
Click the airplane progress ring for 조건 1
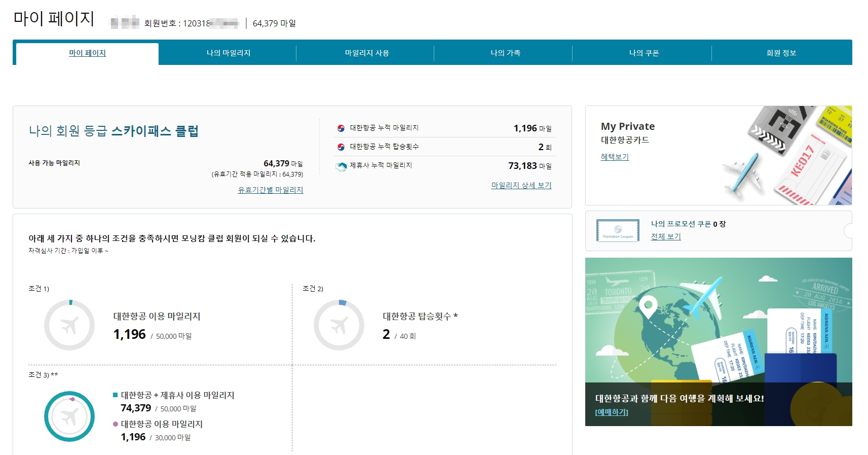(x=69, y=325)
